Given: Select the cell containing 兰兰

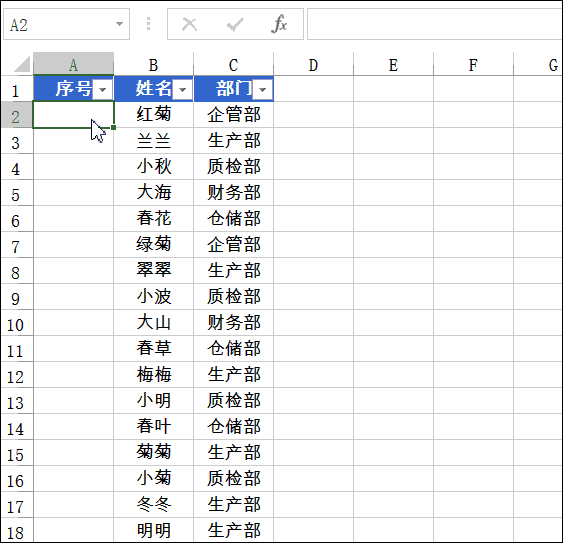Looking at the screenshot, I should coord(154,141).
